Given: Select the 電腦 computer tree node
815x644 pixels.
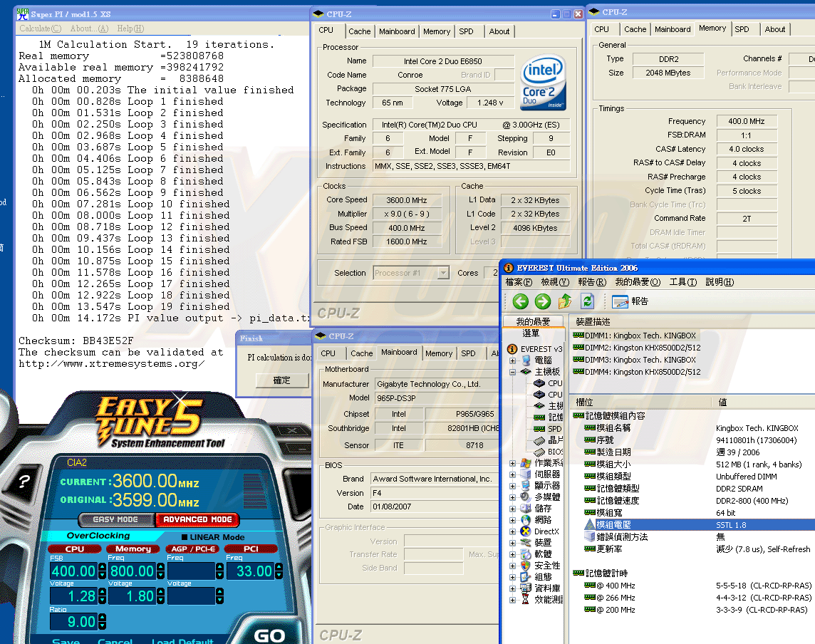Looking at the screenshot, I should click(x=537, y=360).
